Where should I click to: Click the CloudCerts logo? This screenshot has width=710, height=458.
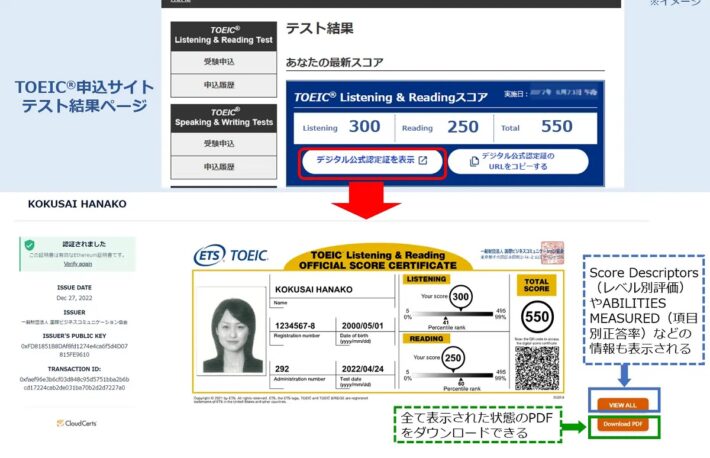[x=77, y=423]
